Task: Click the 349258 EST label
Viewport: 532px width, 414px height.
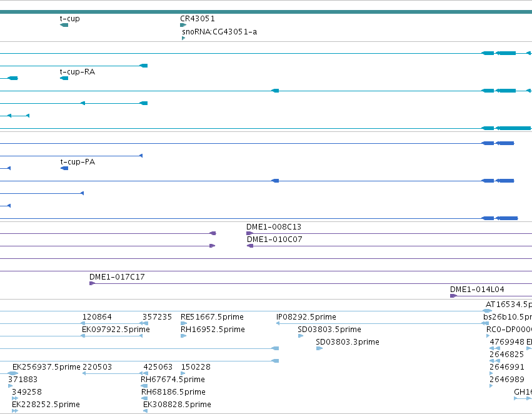Action: pos(27,392)
